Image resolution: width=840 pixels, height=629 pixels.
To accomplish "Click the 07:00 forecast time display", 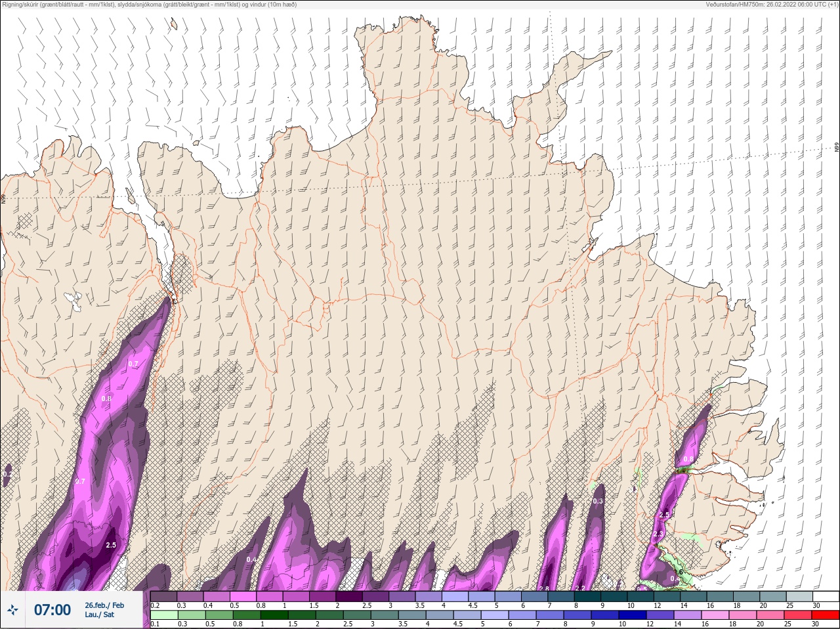I will (x=52, y=610).
